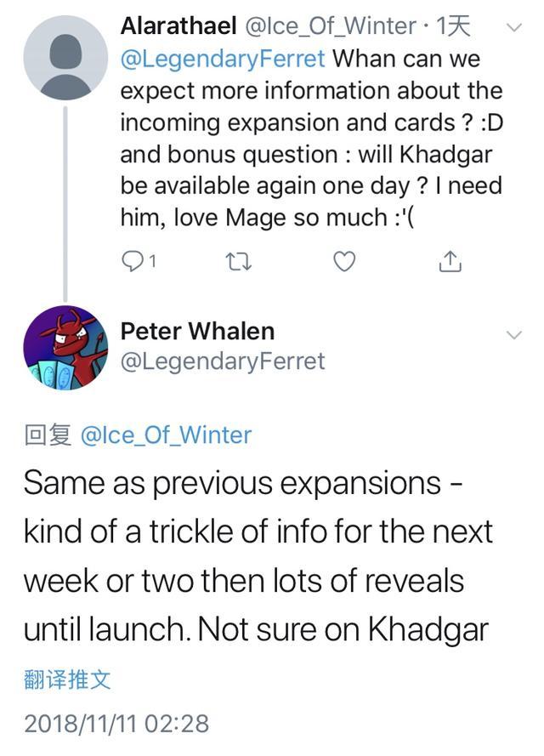
Task: Tap the reply count number 1
Action: click(x=152, y=263)
